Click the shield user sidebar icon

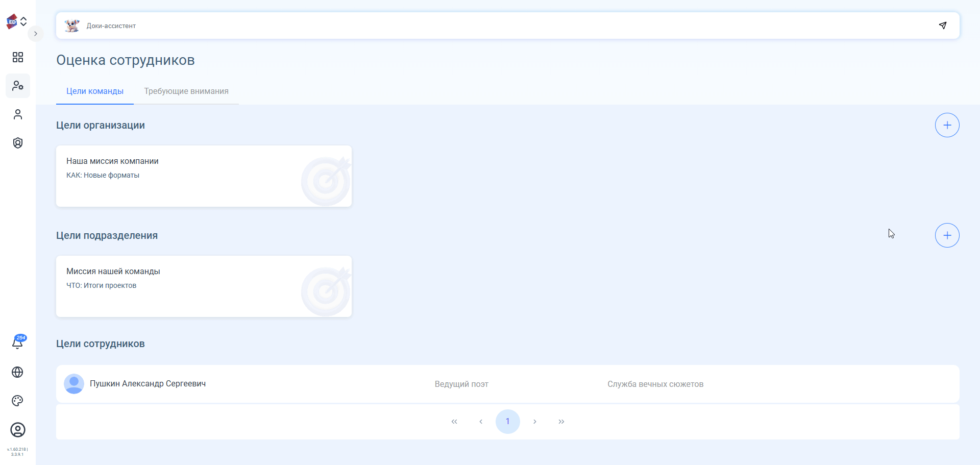pyautogui.click(x=18, y=143)
